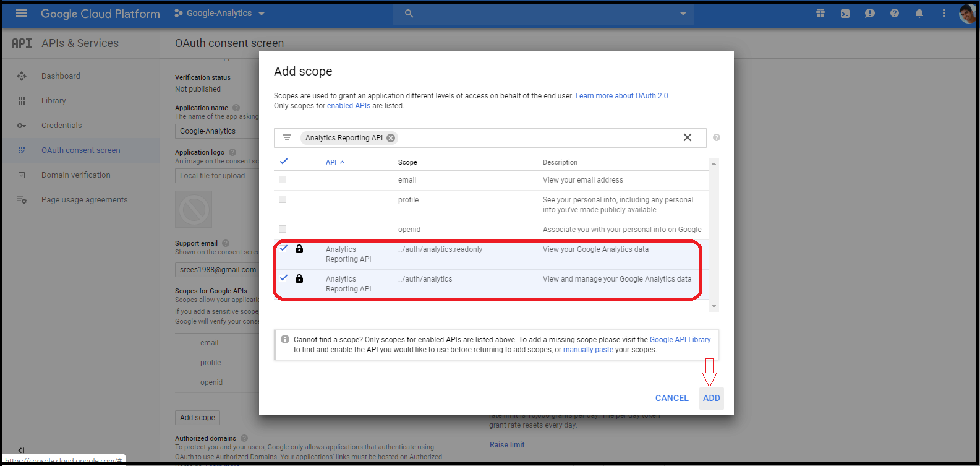980x466 pixels.
Task: Click help icon next to Authorized domains
Action: pyautogui.click(x=244, y=438)
